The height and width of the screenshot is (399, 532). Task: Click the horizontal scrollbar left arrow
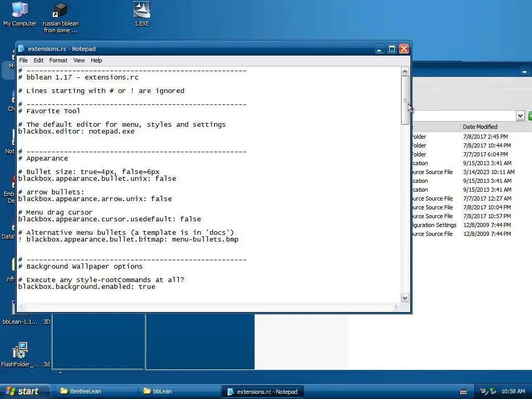tap(22, 307)
